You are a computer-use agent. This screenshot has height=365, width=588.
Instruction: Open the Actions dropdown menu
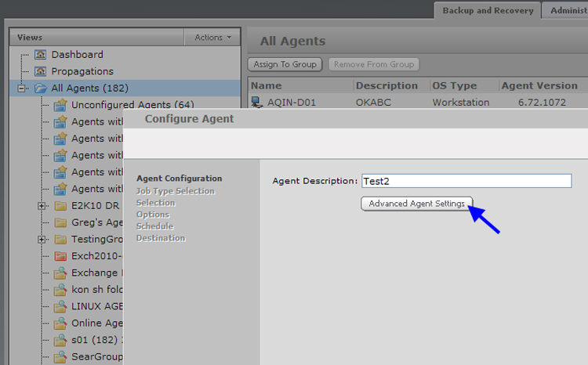[x=212, y=38]
